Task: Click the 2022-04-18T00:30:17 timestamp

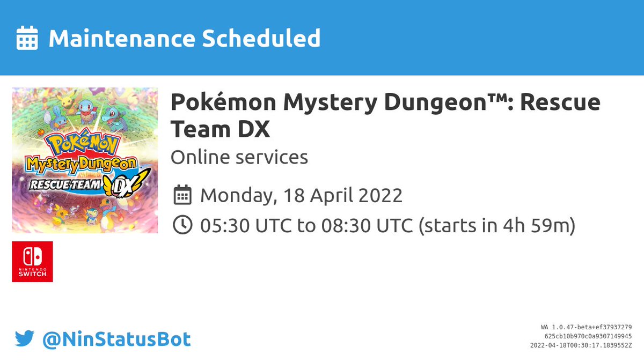Action: (580, 344)
